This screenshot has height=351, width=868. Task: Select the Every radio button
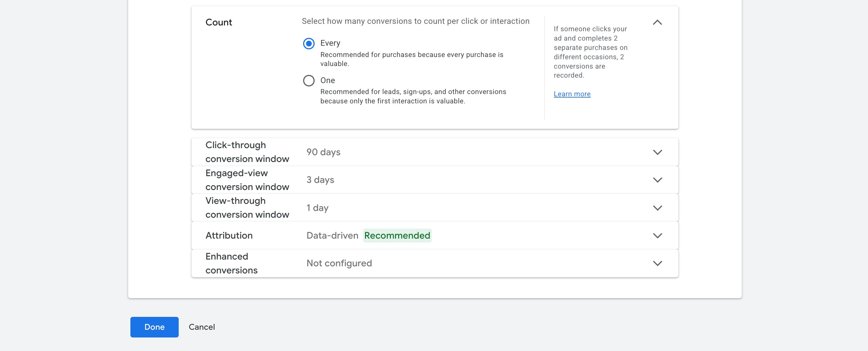click(309, 43)
